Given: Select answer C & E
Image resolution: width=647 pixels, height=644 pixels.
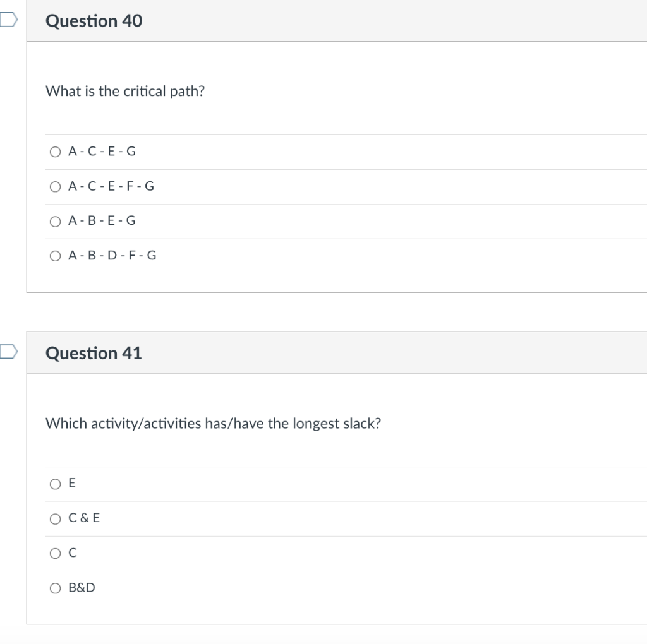Looking at the screenshot, I should tap(55, 518).
